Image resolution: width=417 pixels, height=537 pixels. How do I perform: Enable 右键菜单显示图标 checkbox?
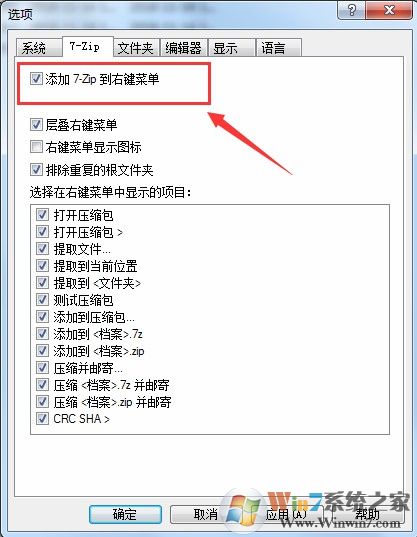[x=36, y=147]
